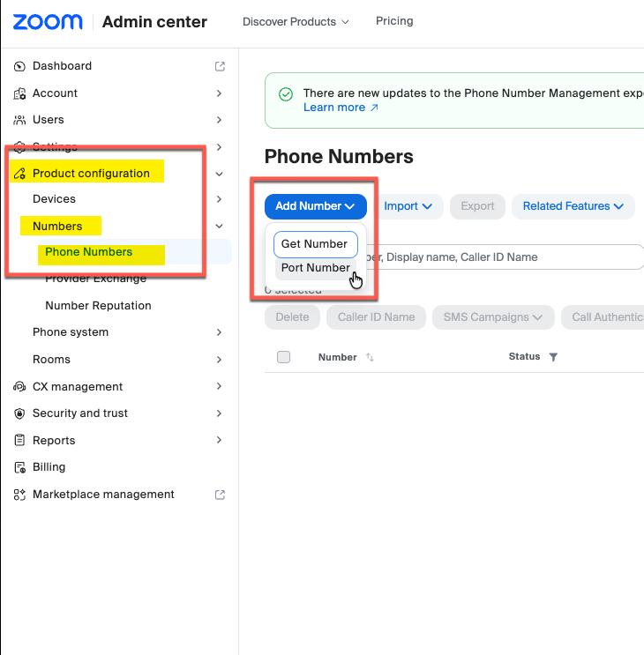Click the Dashboard gauge icon
This screenshot has width=644, height=655.
(19, 66)
